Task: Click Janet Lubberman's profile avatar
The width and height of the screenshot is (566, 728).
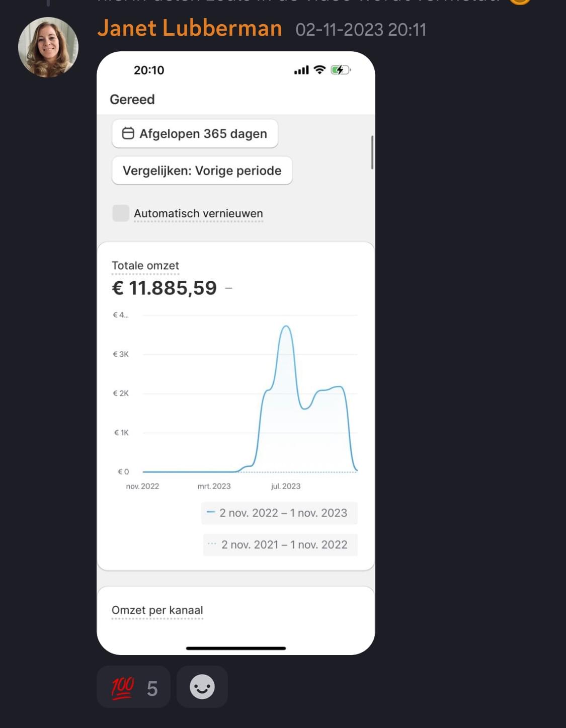Action: coord(48,47)
